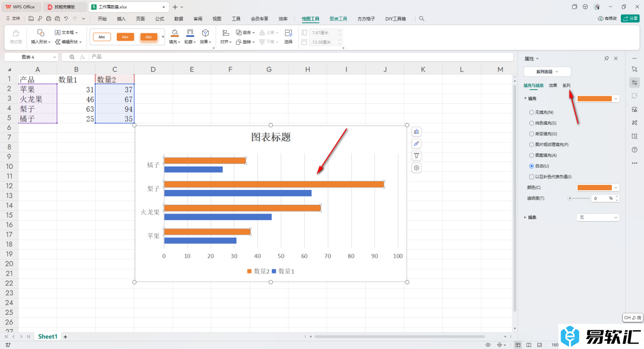Image resolution: width=644 pixels, height=349 pixels.
Task: Click the more options ellipsis in sidebar
Action: coord(634,163)
